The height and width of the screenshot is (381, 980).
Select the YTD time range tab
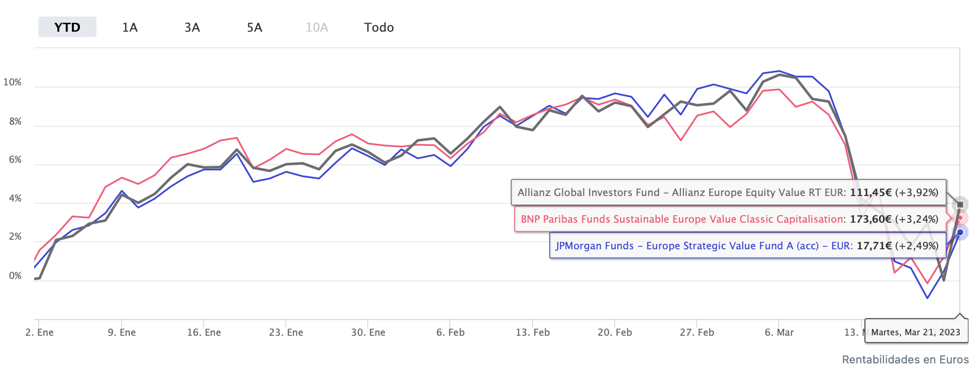coord(67,27)
